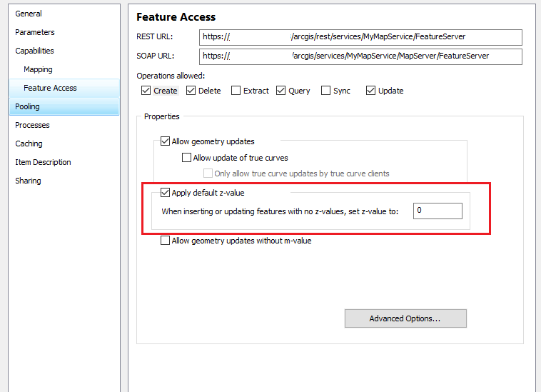Enable the Extract operation
The image size is (541, 392).
(x=236, y=91)
